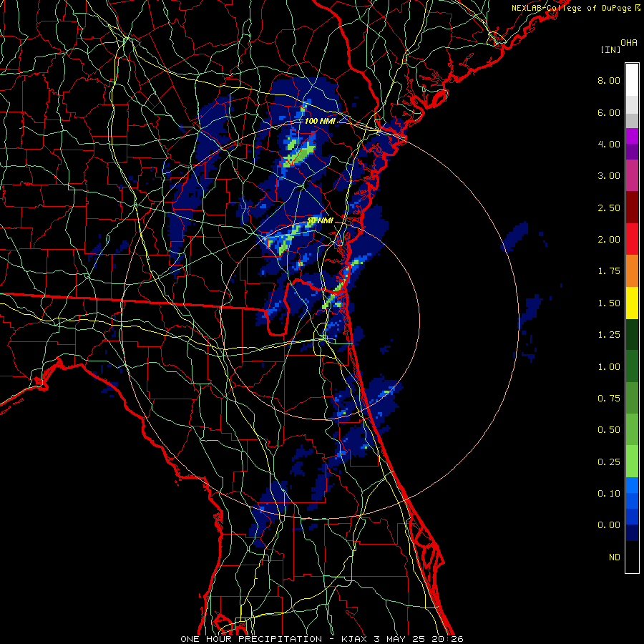Click the 1.25 legend value
Screen dimensions: 644x644
(x=609, y=335)
